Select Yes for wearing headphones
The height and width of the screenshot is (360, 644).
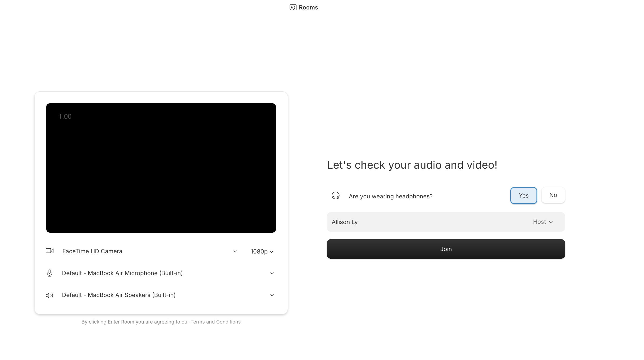[x=524, y=195]
